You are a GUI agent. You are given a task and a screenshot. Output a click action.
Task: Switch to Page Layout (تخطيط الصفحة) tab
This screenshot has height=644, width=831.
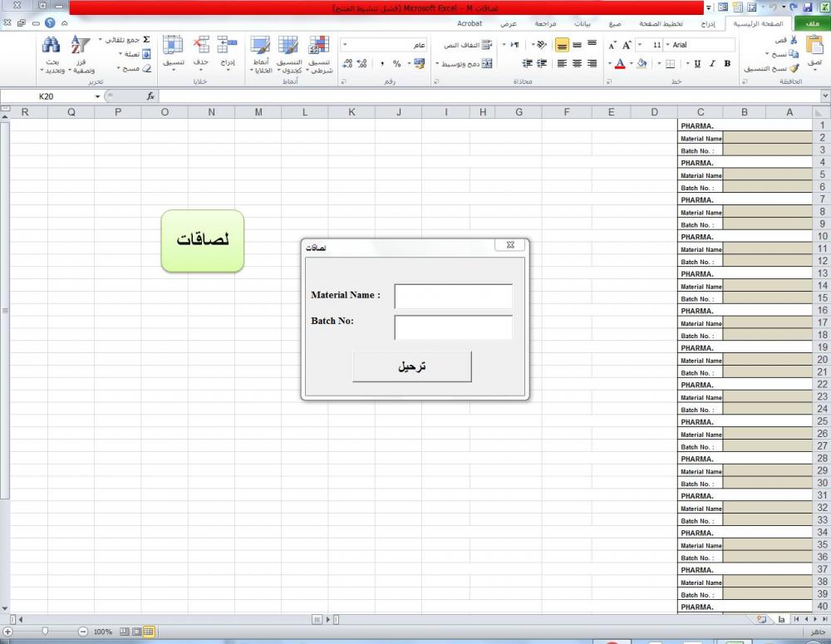[x=661, y=24]
